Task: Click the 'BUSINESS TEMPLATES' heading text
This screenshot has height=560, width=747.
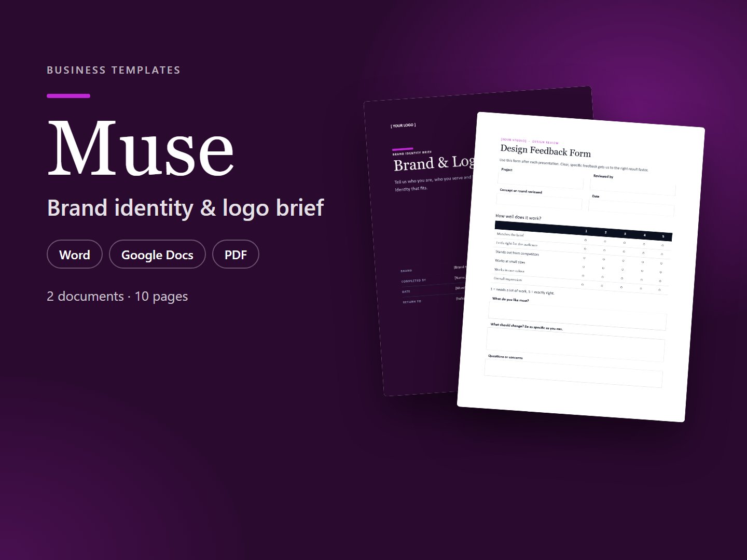Action: point(114,70)
